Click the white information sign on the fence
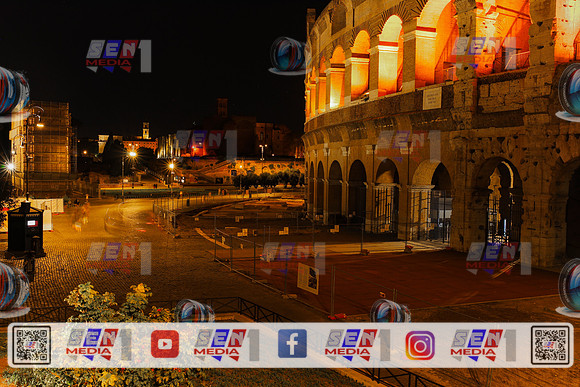 (308, 278)
